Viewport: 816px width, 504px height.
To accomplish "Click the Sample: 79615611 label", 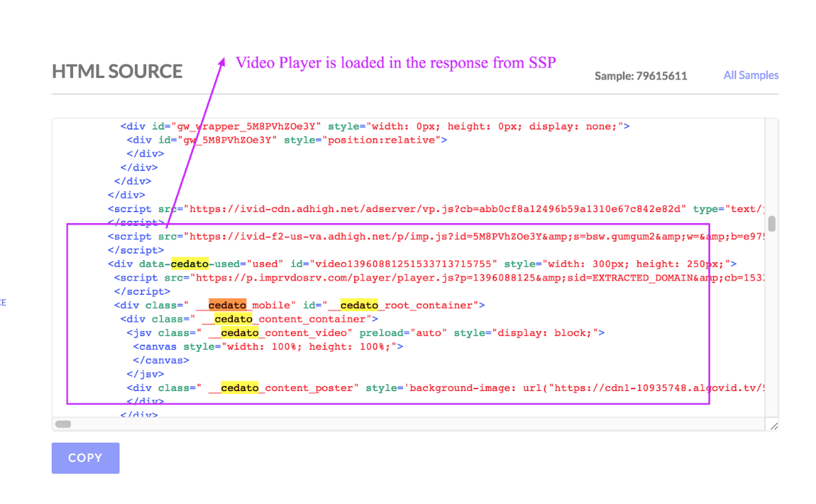I will 640,76.
